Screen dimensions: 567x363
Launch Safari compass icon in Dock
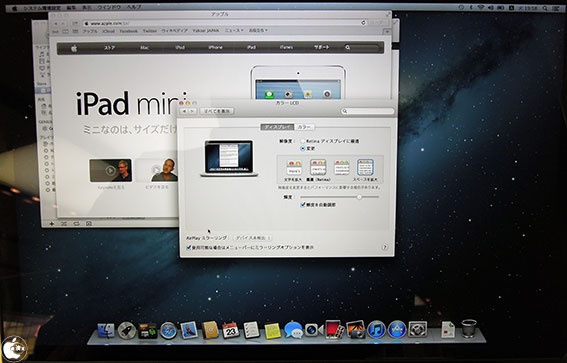(169, 330)
